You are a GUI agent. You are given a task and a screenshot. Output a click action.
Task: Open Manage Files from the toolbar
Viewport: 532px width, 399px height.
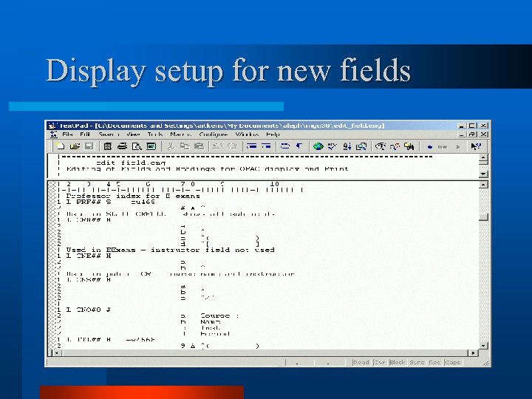(108, 146)
